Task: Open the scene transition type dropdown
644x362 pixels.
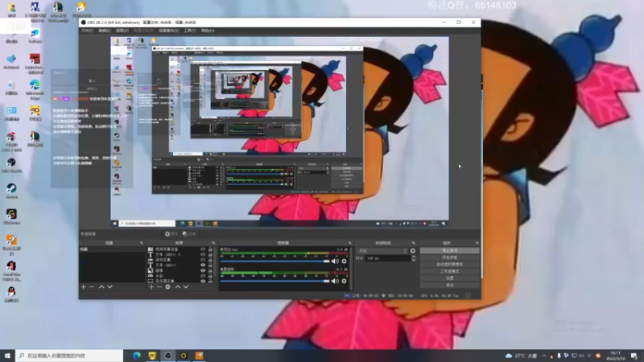Action: (382, 250)
